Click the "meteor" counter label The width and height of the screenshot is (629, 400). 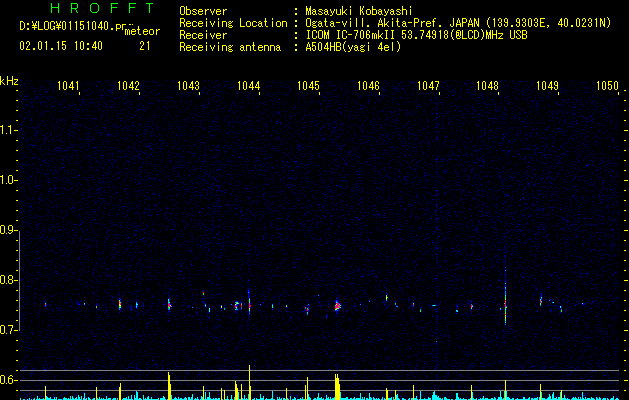(x=142, y=31)
